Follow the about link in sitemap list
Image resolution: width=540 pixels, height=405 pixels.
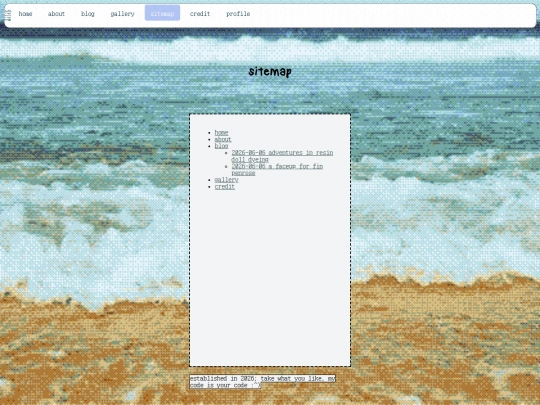(223, 139)
